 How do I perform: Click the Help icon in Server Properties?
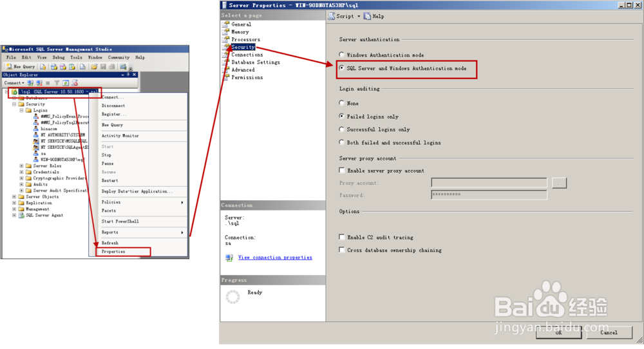click(x=368, y=16)
